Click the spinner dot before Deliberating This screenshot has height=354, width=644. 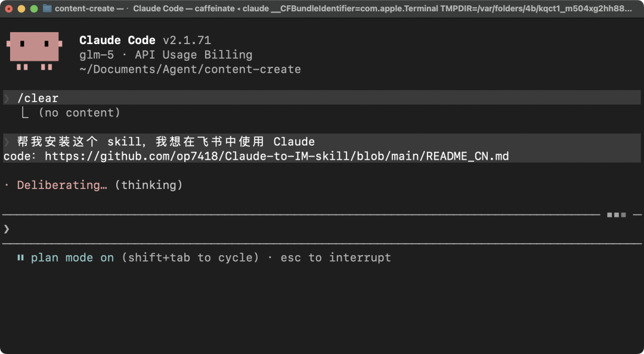click(7, 185)
